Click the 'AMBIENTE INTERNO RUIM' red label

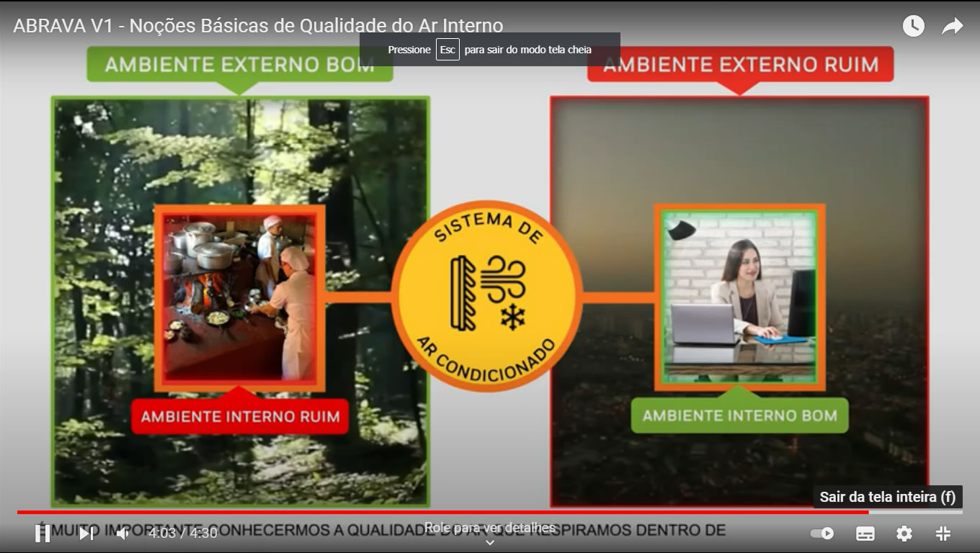(240, 417)
